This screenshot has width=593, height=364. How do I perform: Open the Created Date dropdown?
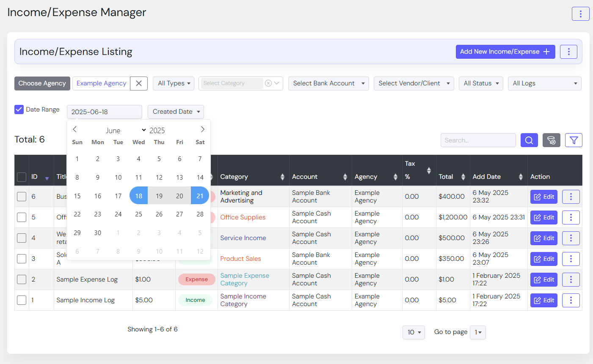click(176, 112)
